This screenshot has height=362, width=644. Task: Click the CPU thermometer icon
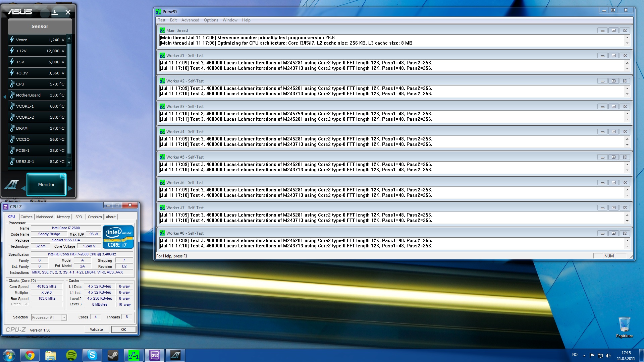pyautogui.click(x=12, y=84)
